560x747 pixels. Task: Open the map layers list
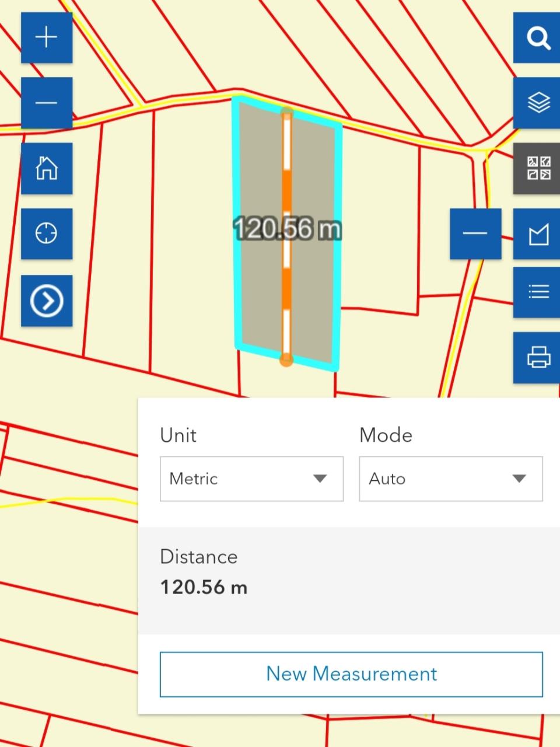[x=538, y=103]
